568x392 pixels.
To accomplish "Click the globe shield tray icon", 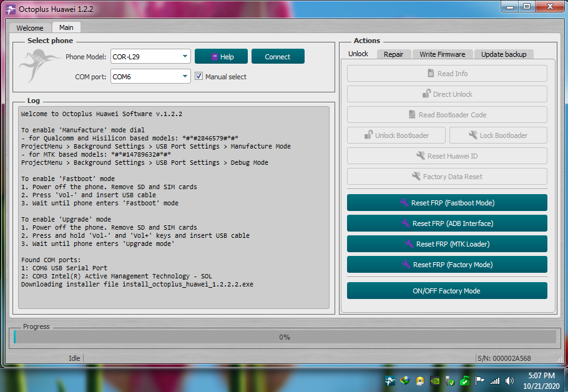I will [x=405, y=381].
